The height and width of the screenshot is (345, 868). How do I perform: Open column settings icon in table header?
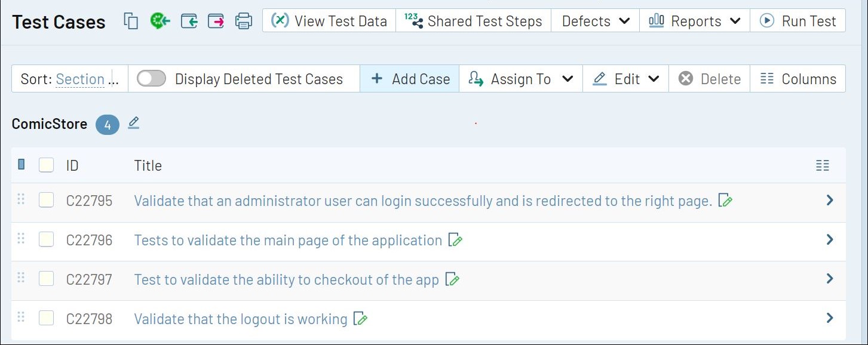[823, 165]
